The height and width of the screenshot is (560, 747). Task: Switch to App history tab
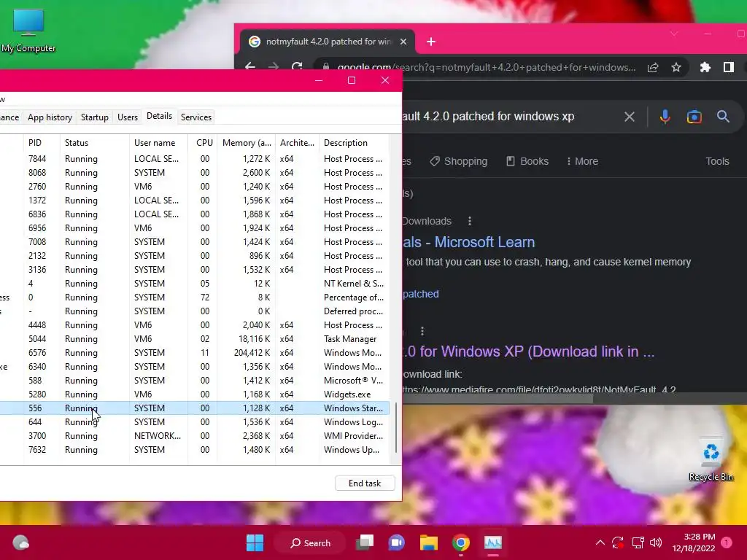pyautogui.click(x=50, y=117)
